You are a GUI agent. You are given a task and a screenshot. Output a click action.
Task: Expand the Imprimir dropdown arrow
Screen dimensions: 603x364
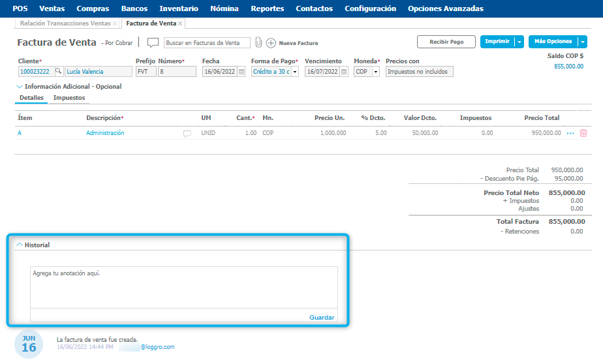[519, 42]
